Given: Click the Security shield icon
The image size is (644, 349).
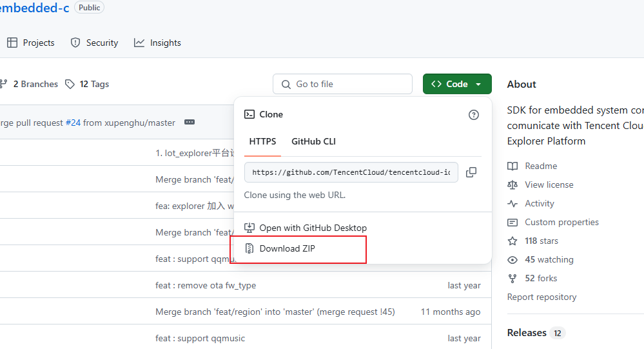Looking at the screenshot, I should tap(75, 43).
